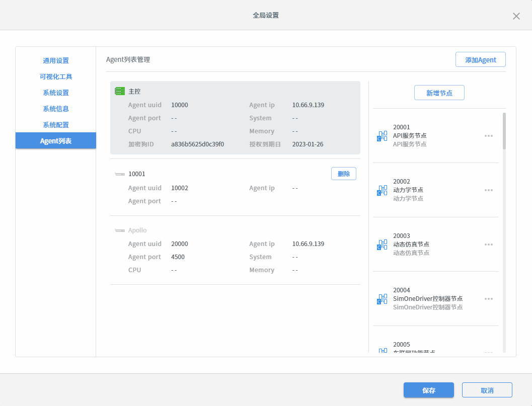Click the Apollo agent device icon
This screenshot has height=406, width=532.
tap(119, 230)
